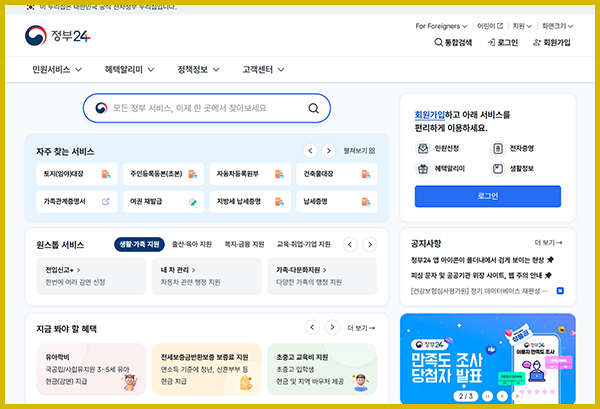The height and width of the screenshot is (409, 600).
Task: Click the search magnifier in the main search bar
Action: pyautogui.click(x=313, y=108)
